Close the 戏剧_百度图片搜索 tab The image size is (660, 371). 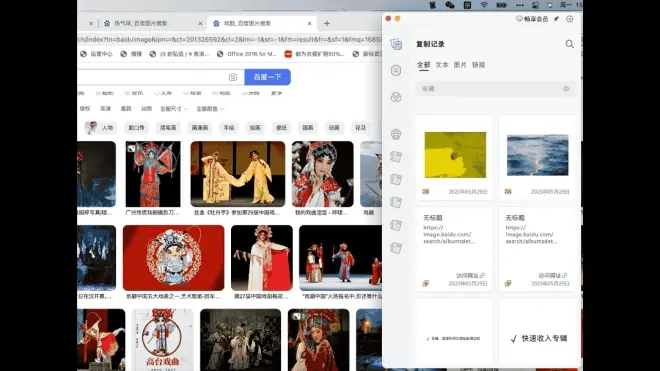click(x=309, y=24)
